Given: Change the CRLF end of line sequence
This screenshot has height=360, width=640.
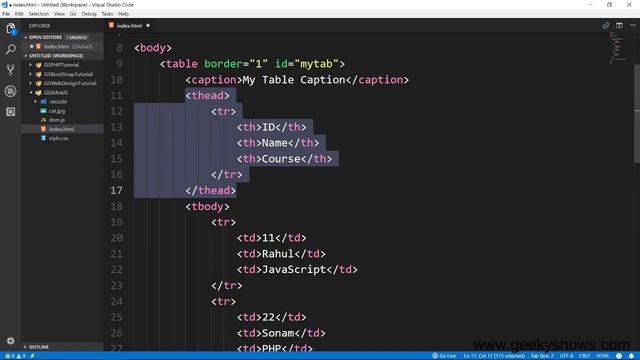Looking at the screenshot, I should coord(584,356).
